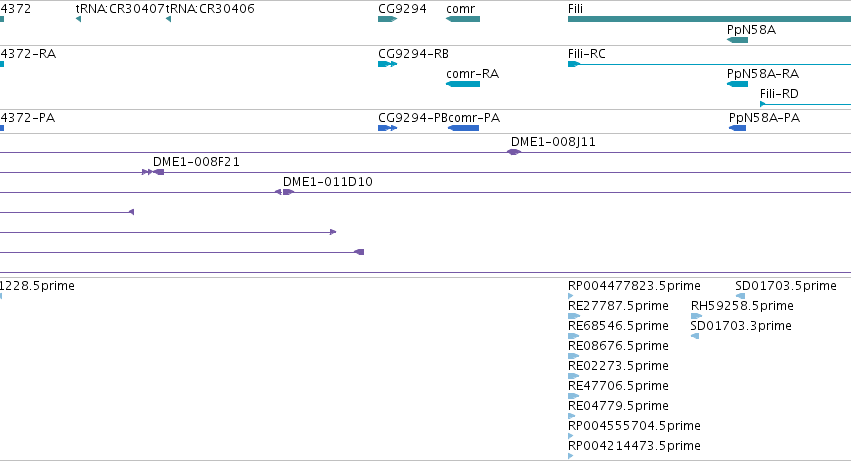Open the Fili-RC transcript label
The width and height of the screenshot is (851, 461).
pos(587,54)
